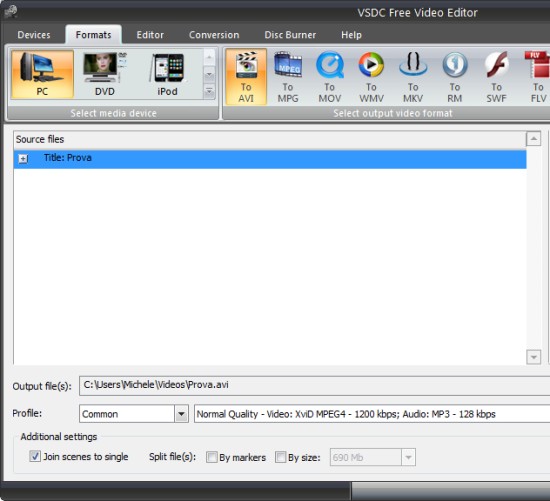Switch to the Editor tab
The width and height of the screenshot is (550, 501).
(150, 35)
